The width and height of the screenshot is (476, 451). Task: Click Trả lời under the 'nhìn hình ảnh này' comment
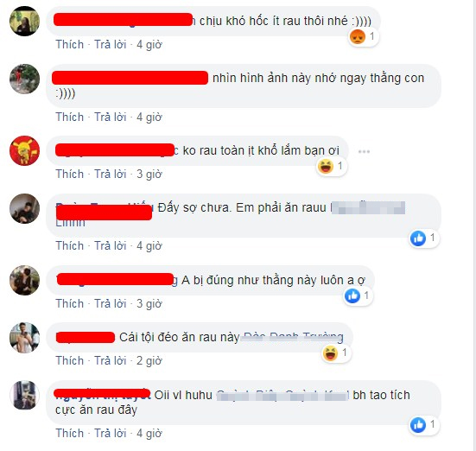point(111,118)
